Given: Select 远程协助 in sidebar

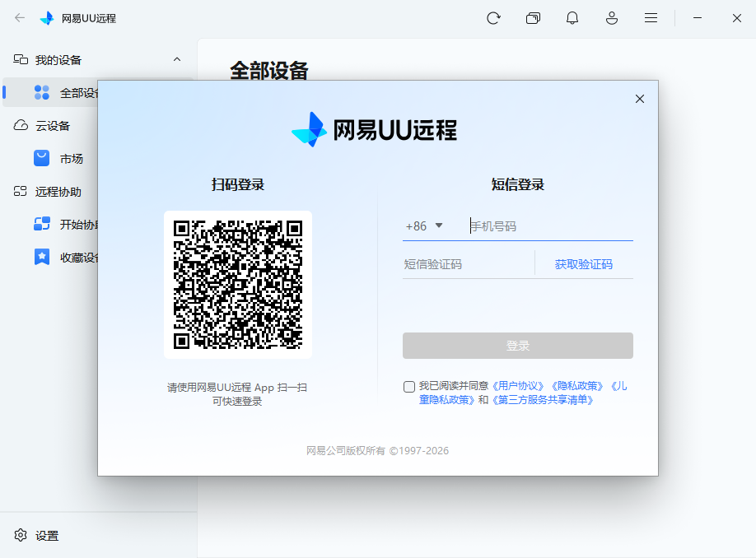Looking at the screenshot, I should point(58,192).
